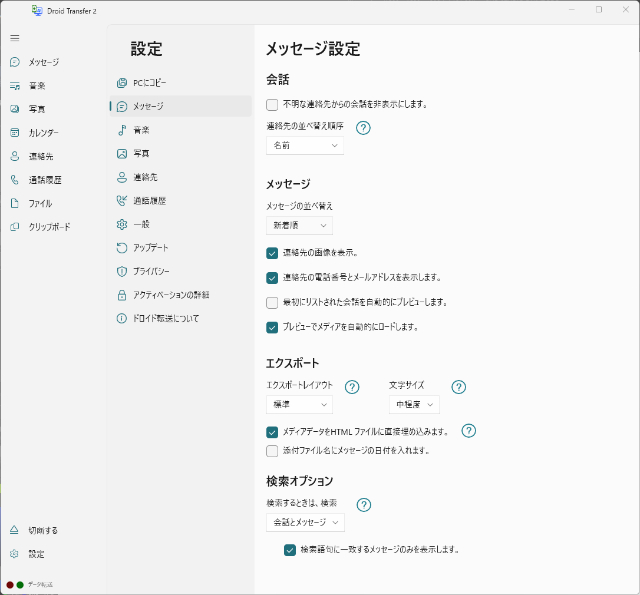Click the Music icon in left sidebar
The width and height of the screenshot is (640, 595).
pos(15,86)
